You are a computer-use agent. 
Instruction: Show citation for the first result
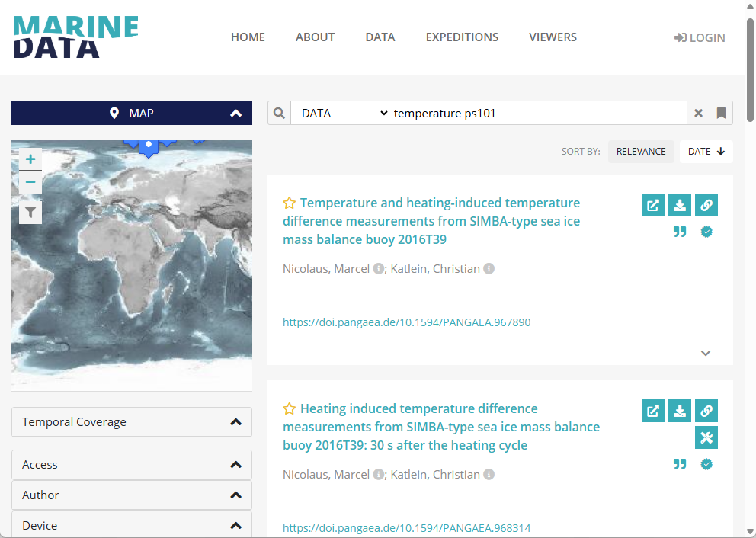click(680, 232)
